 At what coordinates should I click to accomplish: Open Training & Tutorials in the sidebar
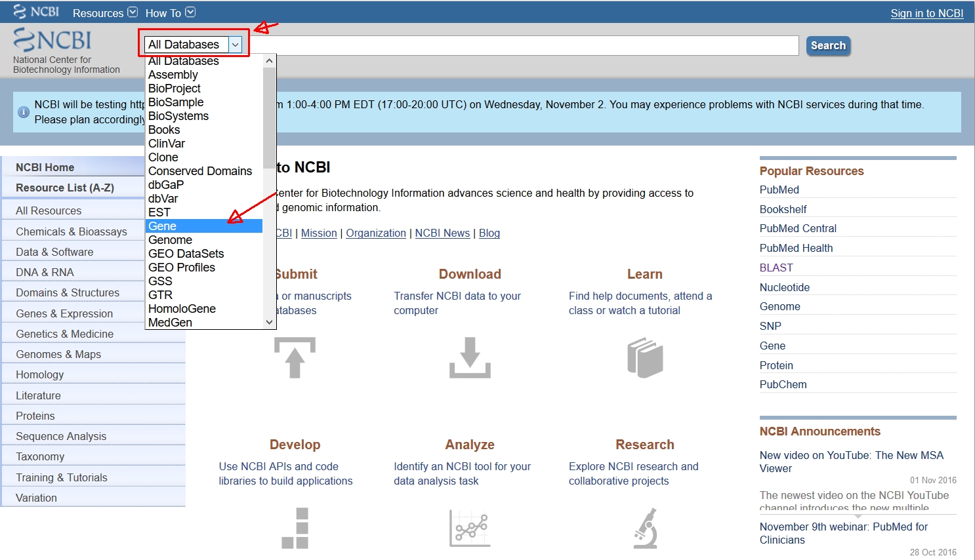(x=62, y=477)
